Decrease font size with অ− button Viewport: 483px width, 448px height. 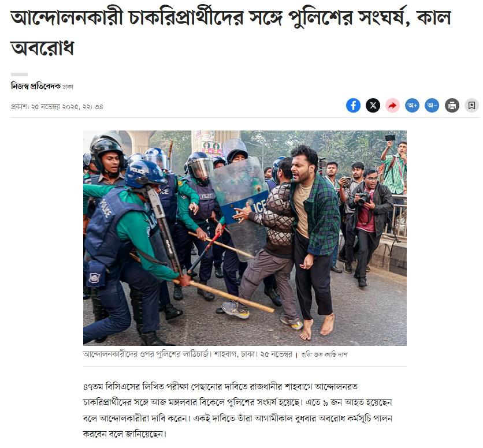432,106
